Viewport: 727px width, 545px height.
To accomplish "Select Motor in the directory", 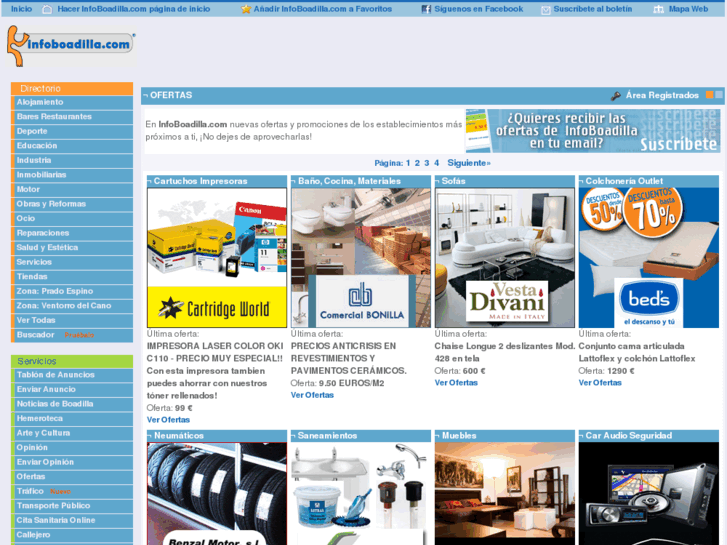I will (x=72, y=189).
